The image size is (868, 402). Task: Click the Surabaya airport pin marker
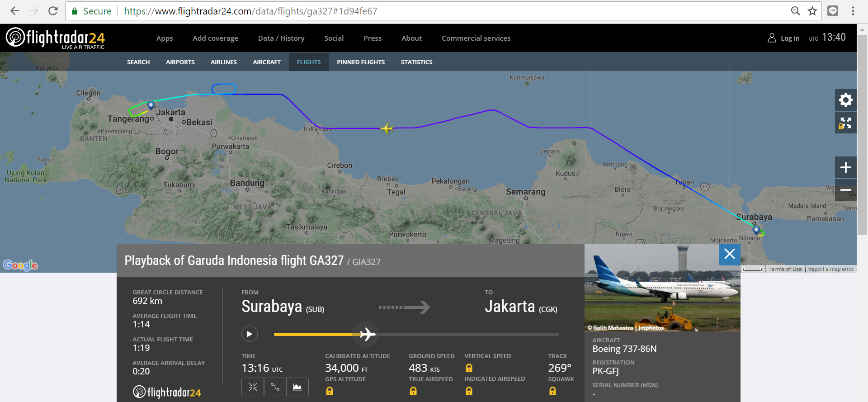pos(756,230)
